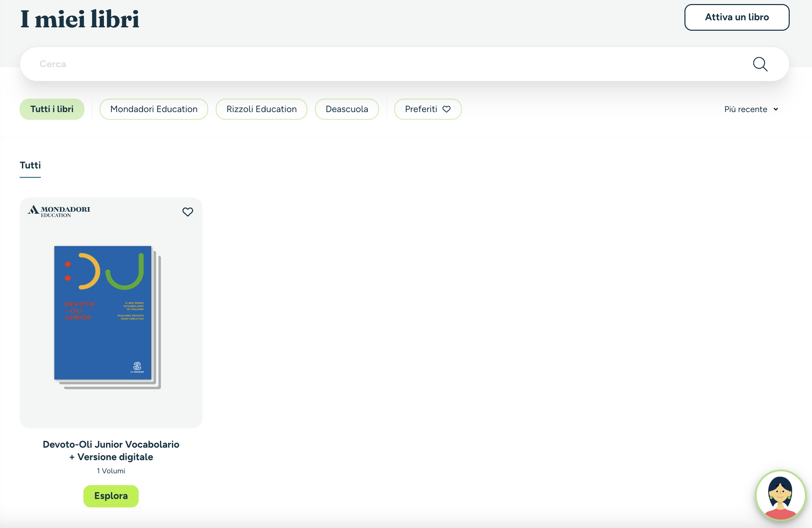Filter by Rizzoli Education

tap(261, 109)
